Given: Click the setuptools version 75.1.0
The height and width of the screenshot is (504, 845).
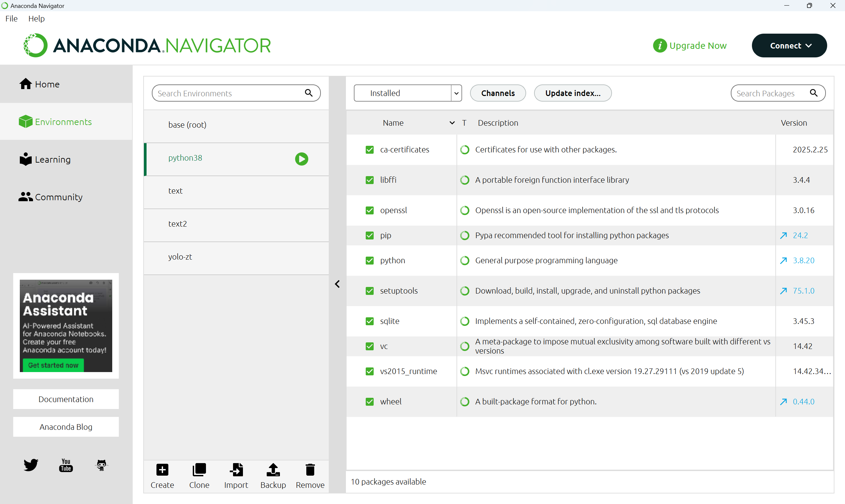Looking at the screenshot, I should (803, 291).
